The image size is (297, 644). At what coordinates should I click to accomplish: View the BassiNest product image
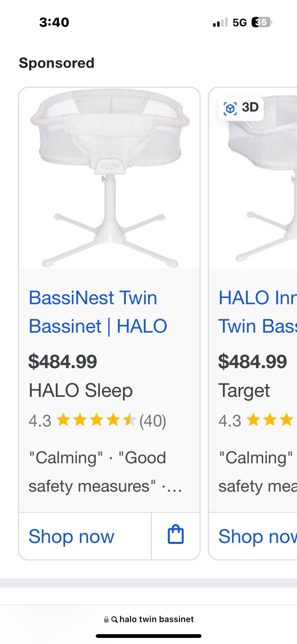[x=109, y=178]
